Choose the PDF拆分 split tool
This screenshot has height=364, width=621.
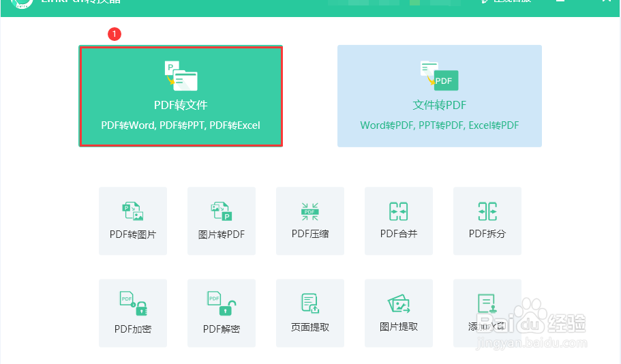tap(487, 221)
